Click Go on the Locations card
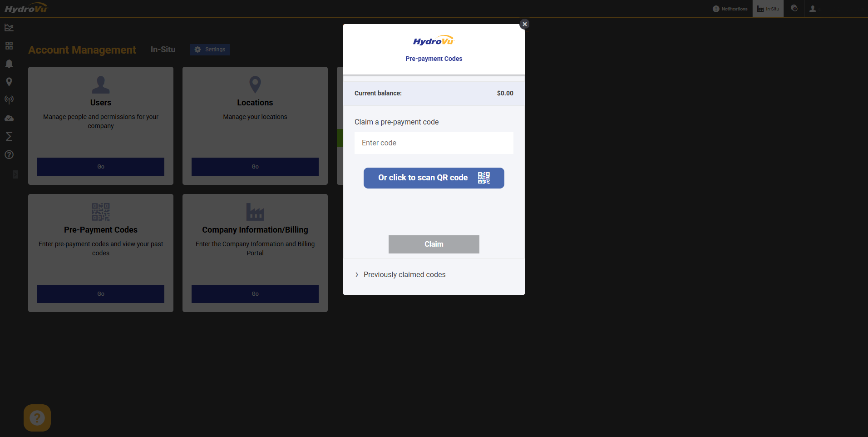This screenshot has width=868, height=437. click(255, 167)
